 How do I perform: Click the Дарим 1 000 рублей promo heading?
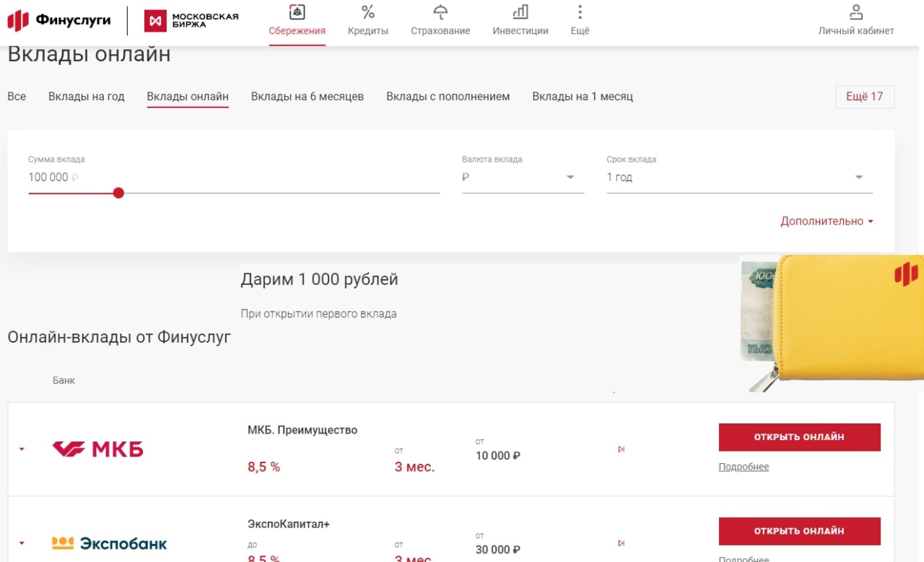(319, 279)
